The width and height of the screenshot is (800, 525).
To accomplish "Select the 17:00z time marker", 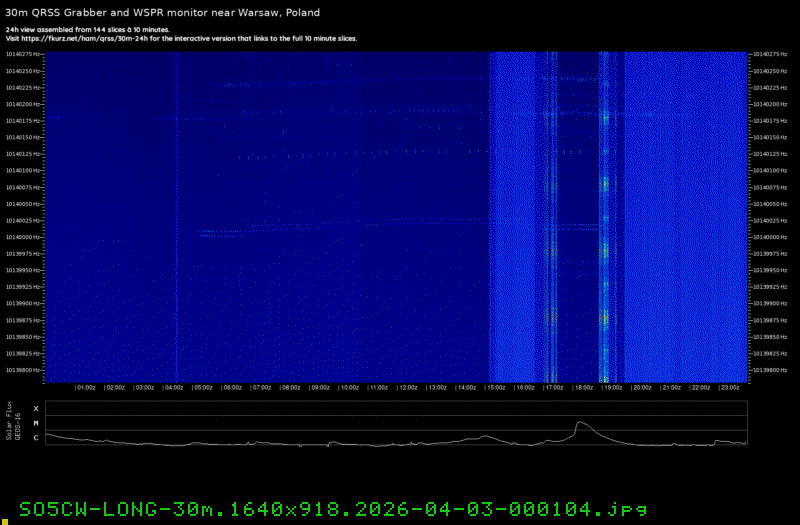I will point(553,387).
